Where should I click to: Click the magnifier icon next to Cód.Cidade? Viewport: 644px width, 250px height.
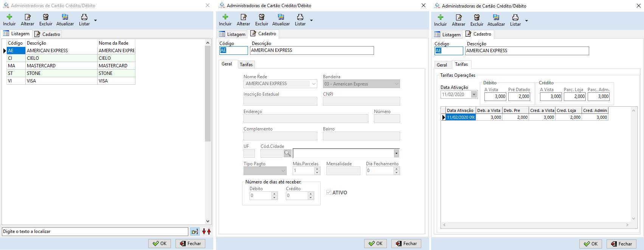[x=287, y=153]
